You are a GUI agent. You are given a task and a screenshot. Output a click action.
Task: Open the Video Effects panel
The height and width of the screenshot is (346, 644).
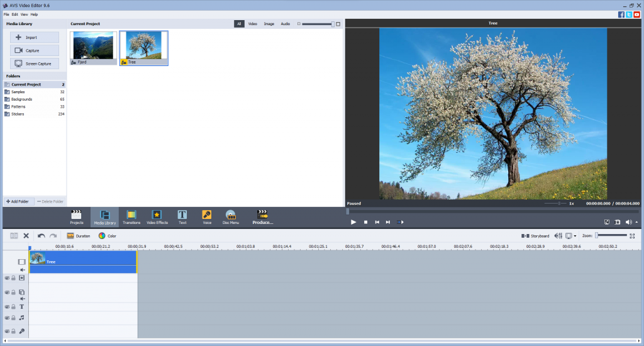pos(157,217)
